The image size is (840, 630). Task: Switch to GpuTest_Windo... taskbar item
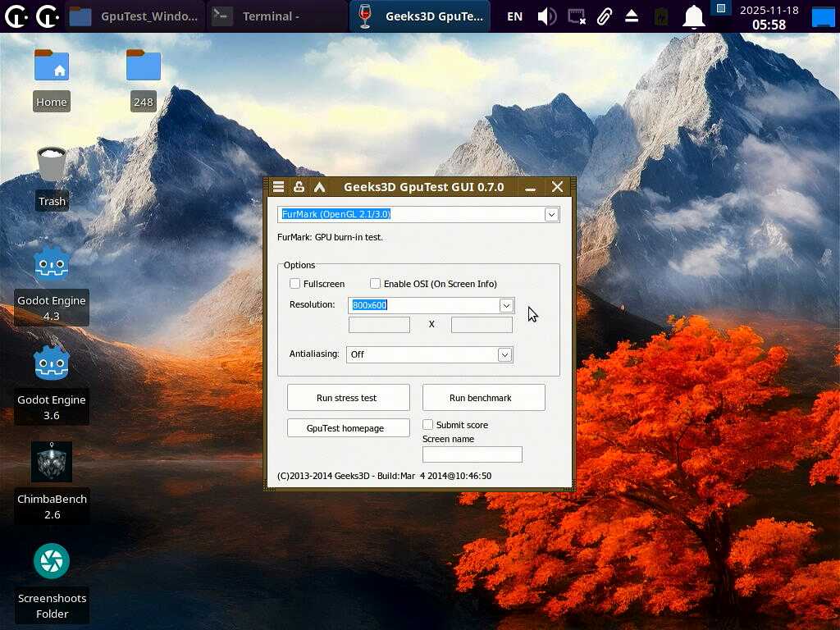135,16
